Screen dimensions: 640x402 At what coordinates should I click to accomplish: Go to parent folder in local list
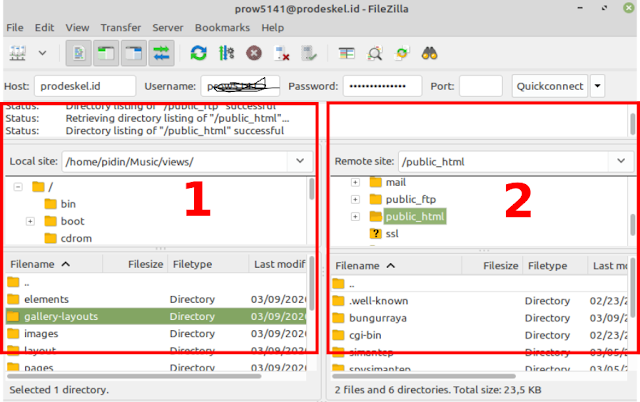156,282
